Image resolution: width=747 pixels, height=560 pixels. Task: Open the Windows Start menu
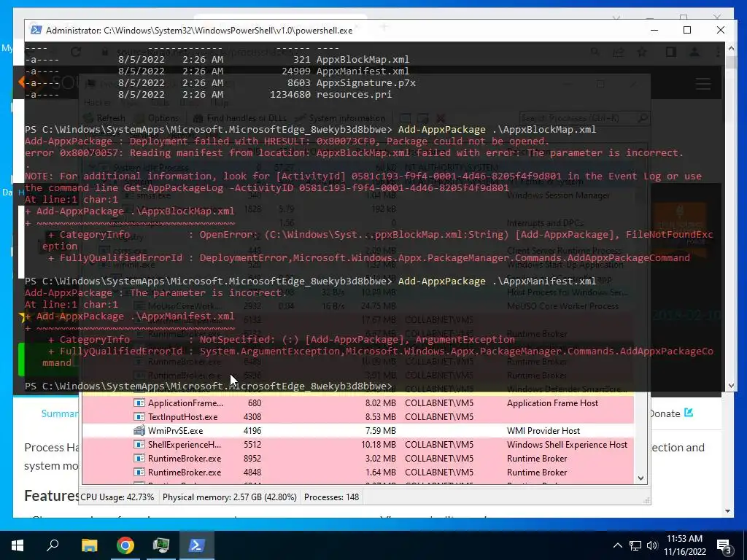tap(18, 545)
